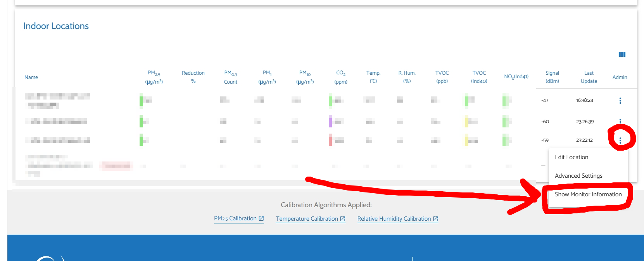Select Edit Location from the menu
The width and height of the screenshot is (644, 261).
571,157
